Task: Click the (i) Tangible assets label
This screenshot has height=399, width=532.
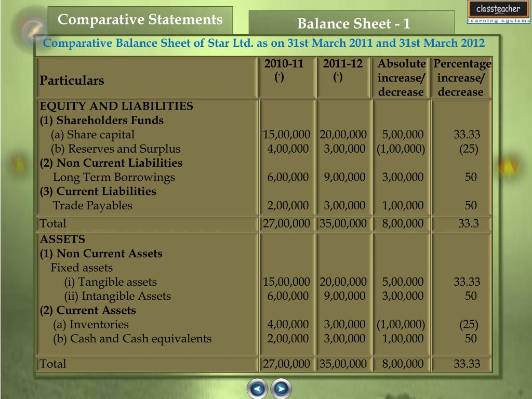Action: click(111, 282)
